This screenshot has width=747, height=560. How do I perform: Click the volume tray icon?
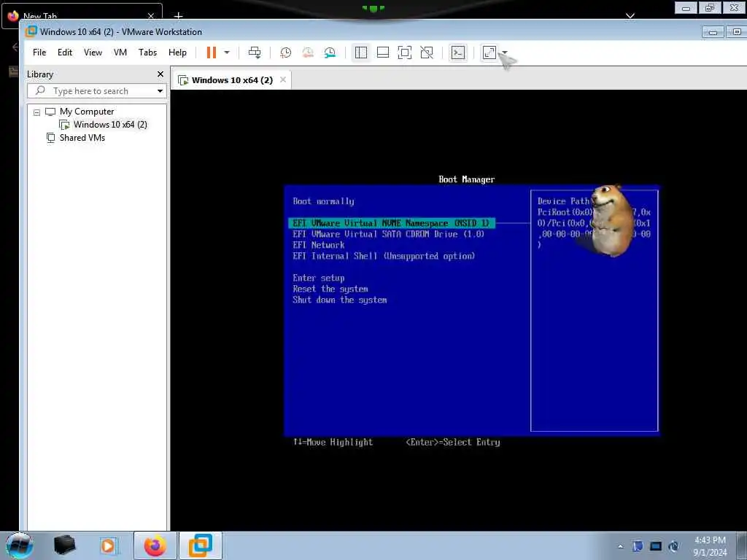pos(673,546)
